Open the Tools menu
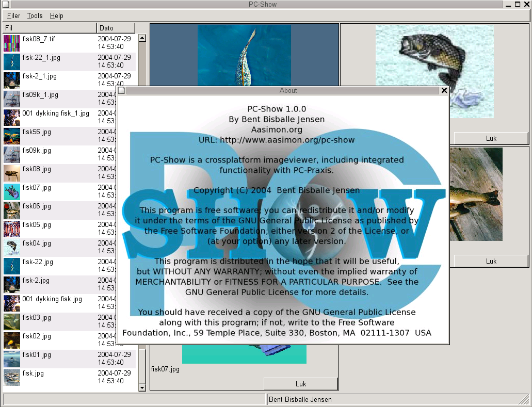532x407 pixels. click(35, 16)
